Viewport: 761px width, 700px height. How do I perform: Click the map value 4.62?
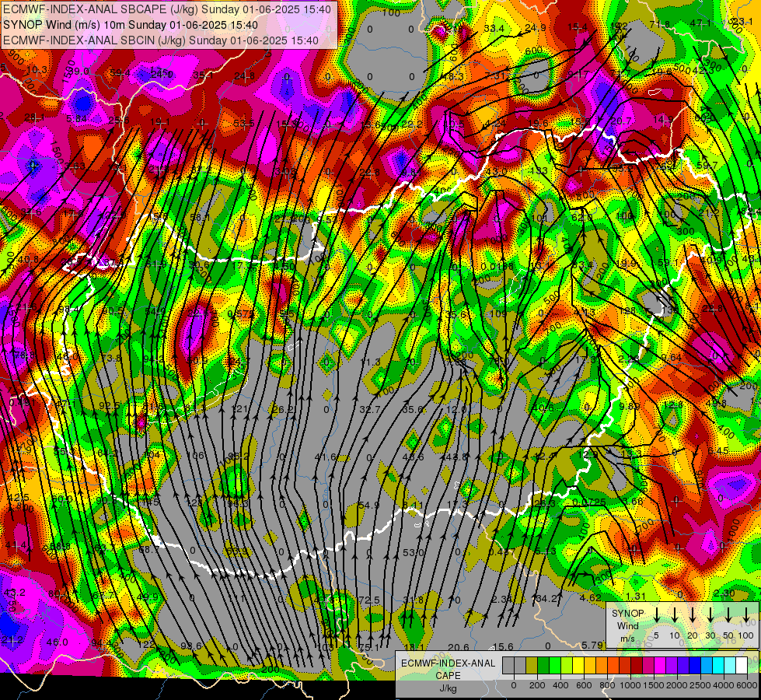tap(591, 598)
